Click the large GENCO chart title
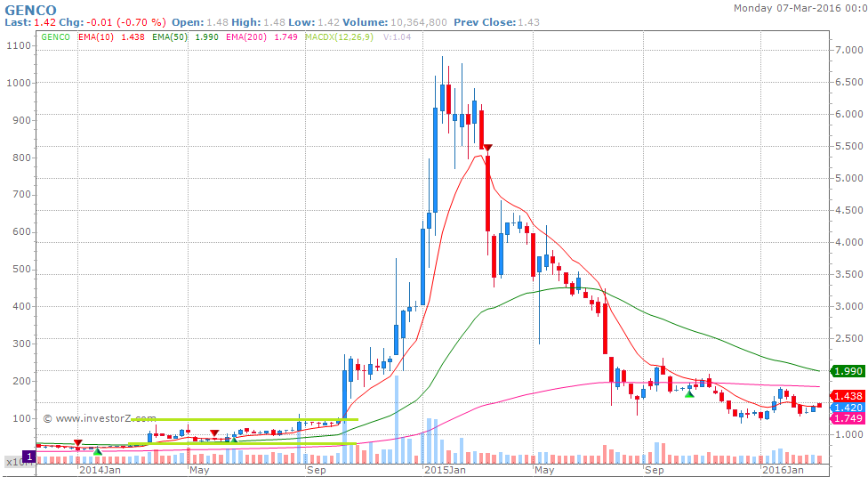This screenshot has height=477, width=868. (x=30, y=10)
